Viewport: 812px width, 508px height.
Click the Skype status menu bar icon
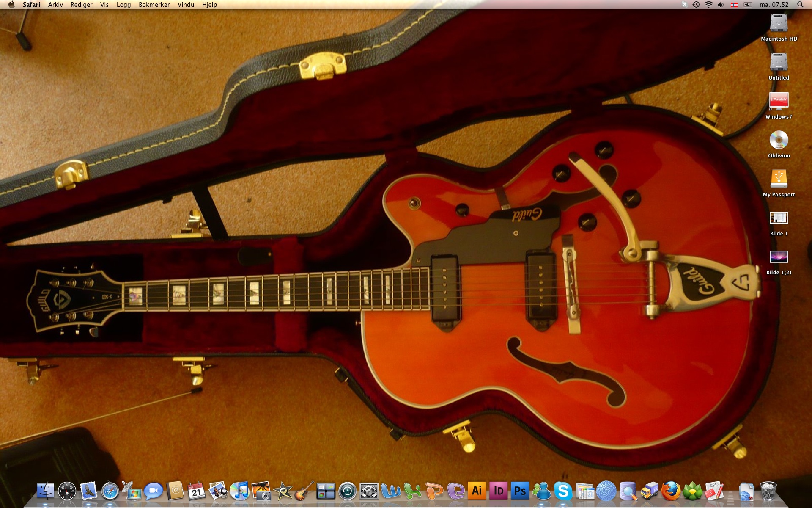tap(684, 5)
